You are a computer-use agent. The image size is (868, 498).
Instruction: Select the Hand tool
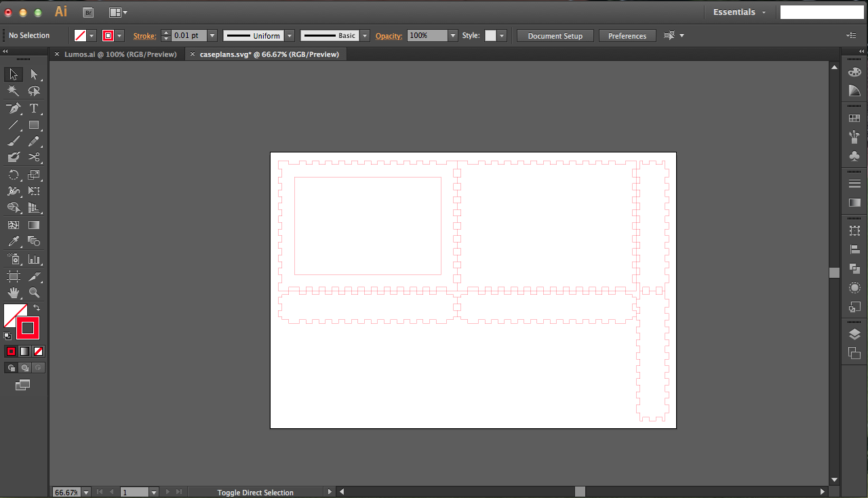click(x=14, y=293)
